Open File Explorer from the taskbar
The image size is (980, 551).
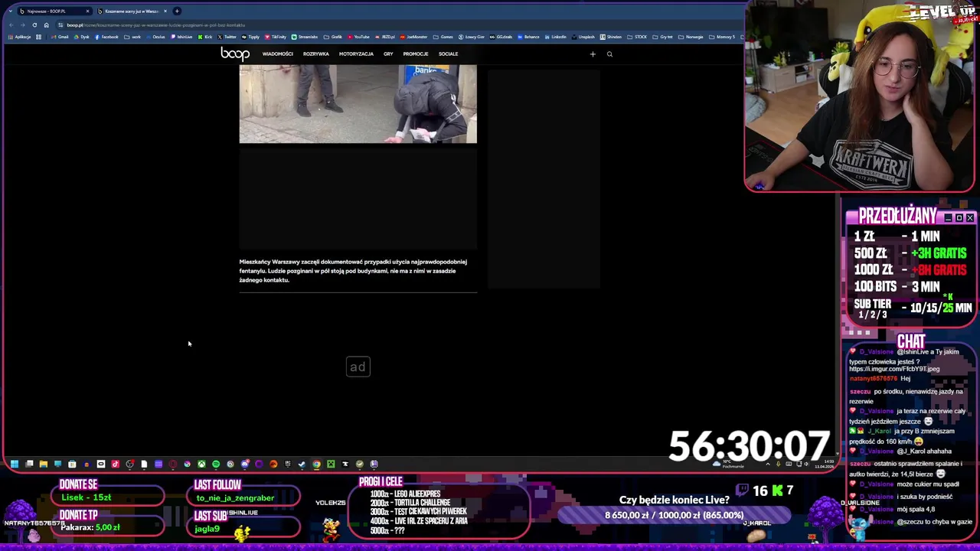click(44, 464)
